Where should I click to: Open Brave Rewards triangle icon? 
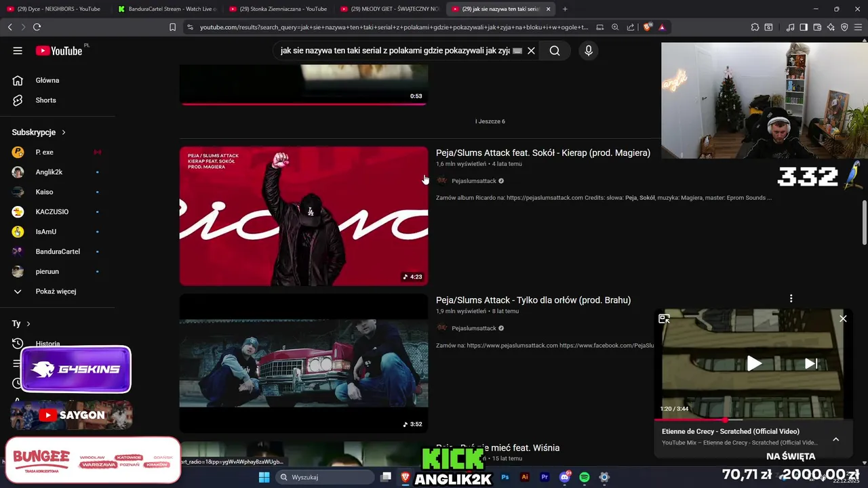[662, 27]
